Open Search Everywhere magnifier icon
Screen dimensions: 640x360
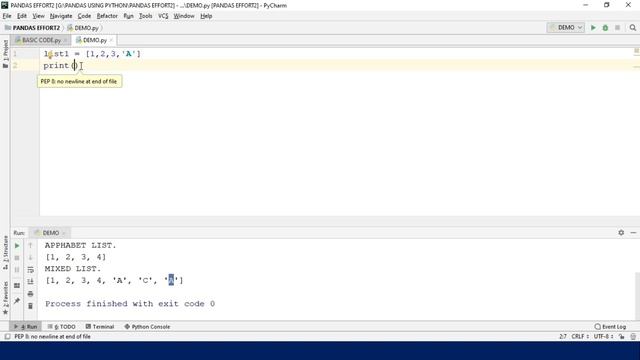(633, 28)
